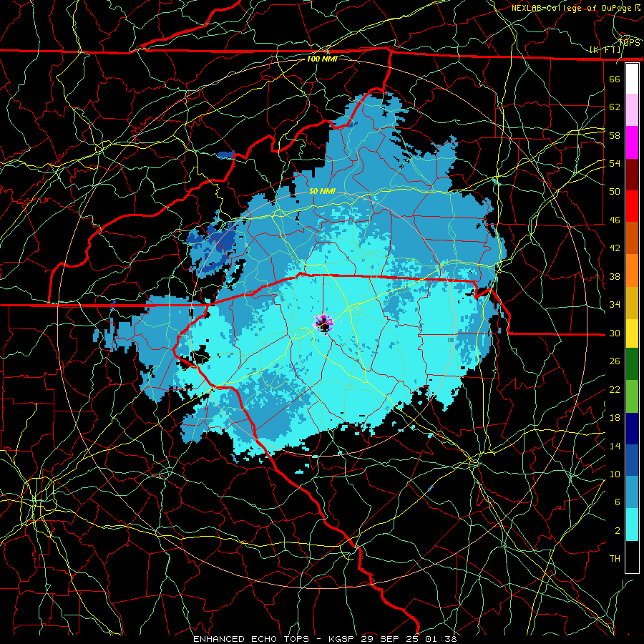Click the "TOPS" legend heading
This screenshot has width=644, height=644.
coord(629,42)
